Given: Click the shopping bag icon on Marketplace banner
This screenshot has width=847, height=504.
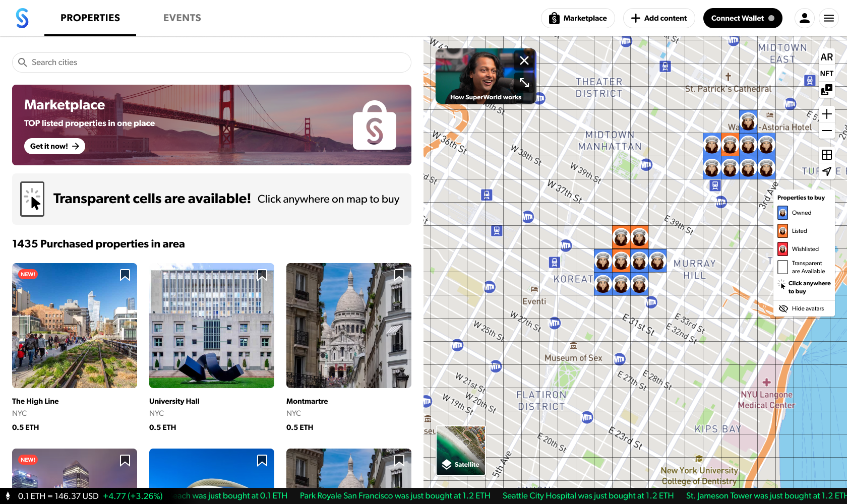Looking at the screenshot, I should click(x=375, y=125).
